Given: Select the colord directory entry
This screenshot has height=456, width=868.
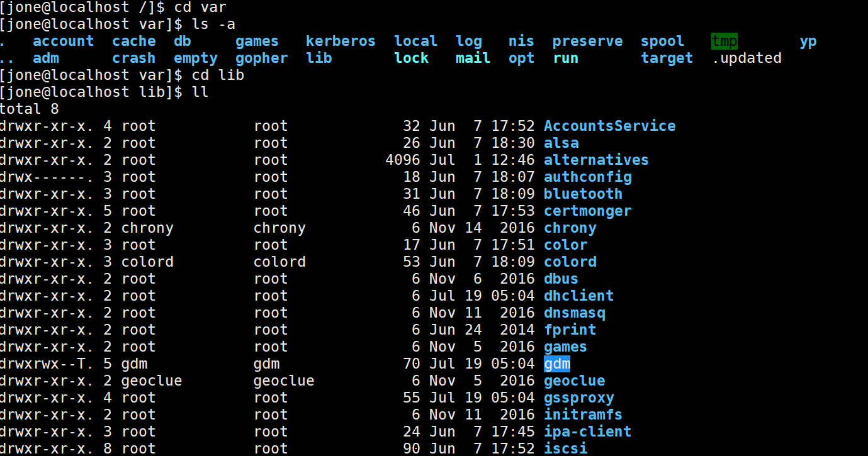Looking at the screenshot, I should click(x=570, y=262).
